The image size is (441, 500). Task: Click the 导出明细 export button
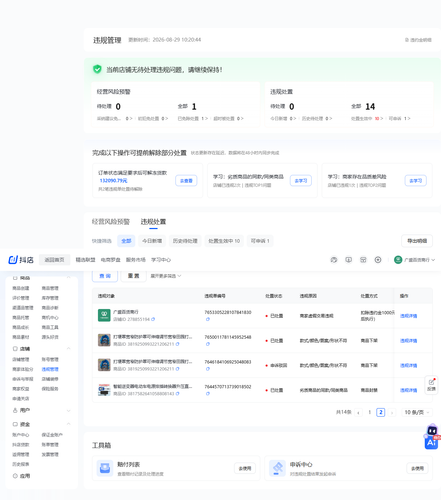click(x=417, y=241)
